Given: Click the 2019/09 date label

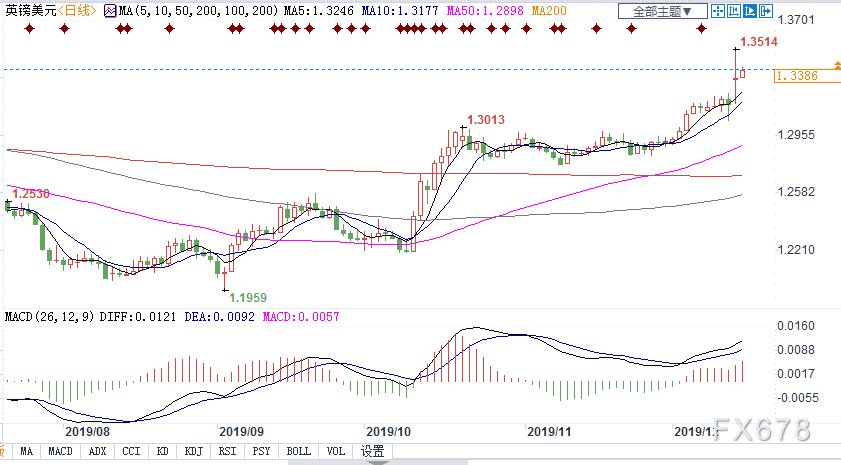Looking at the screenshot, I should 241,432.
